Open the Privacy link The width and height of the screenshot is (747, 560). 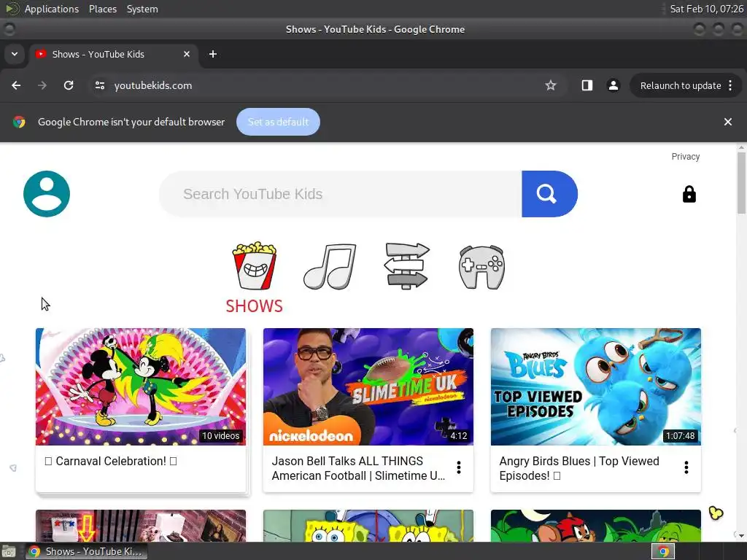[x=686, y=157]
